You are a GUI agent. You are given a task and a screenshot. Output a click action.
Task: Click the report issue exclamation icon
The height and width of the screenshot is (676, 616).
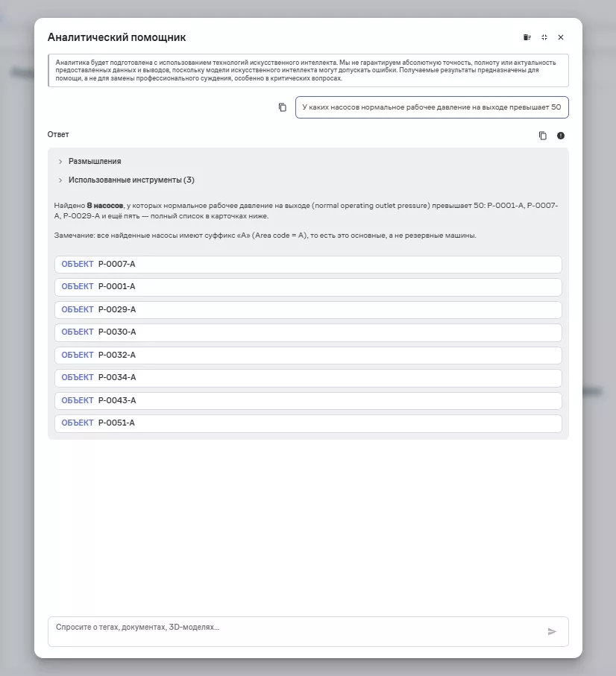click(561, 136)
